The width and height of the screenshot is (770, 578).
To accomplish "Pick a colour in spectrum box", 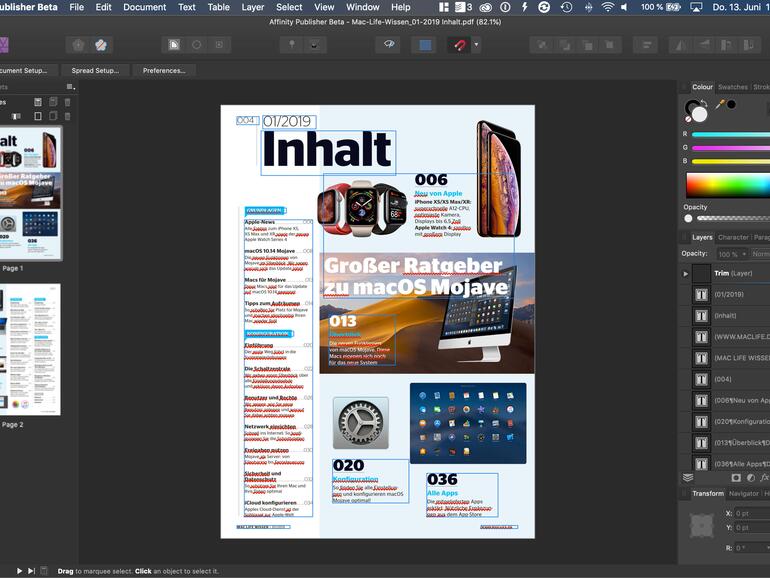I will click(x=728, y=185).
